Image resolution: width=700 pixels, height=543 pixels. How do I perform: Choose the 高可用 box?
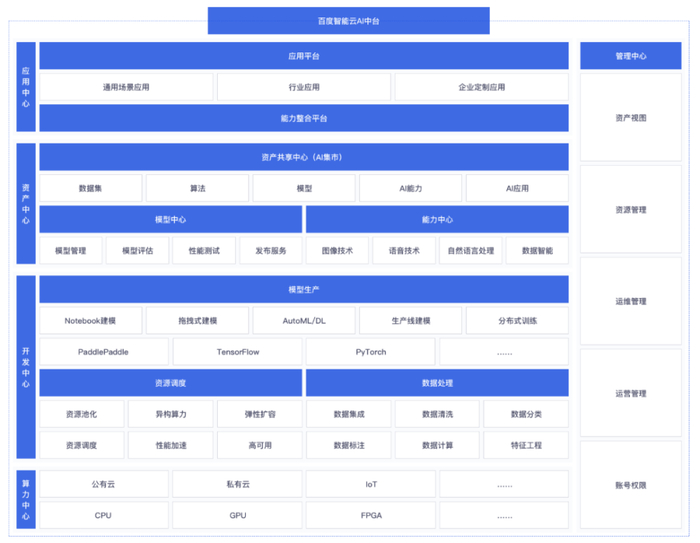(260, 445)
